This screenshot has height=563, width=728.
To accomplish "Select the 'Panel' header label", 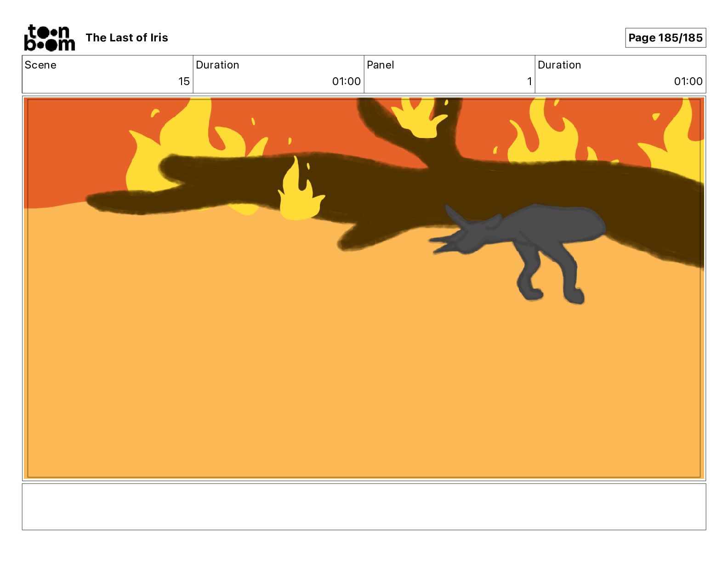I will click(x=381, y=65).
